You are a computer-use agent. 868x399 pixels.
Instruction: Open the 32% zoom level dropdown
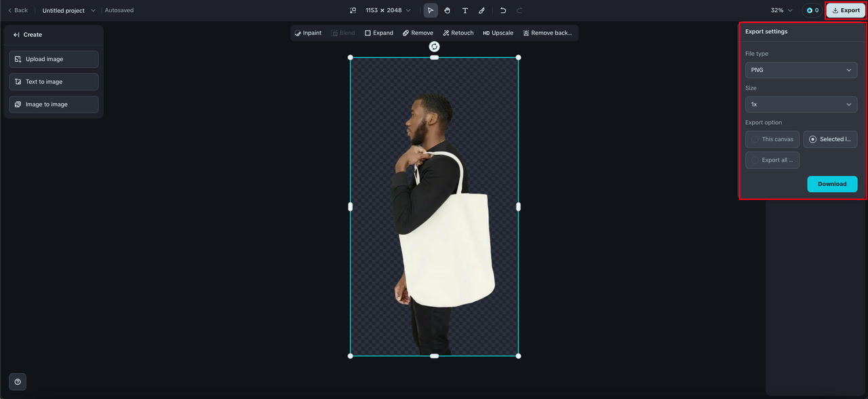[781, 10]
